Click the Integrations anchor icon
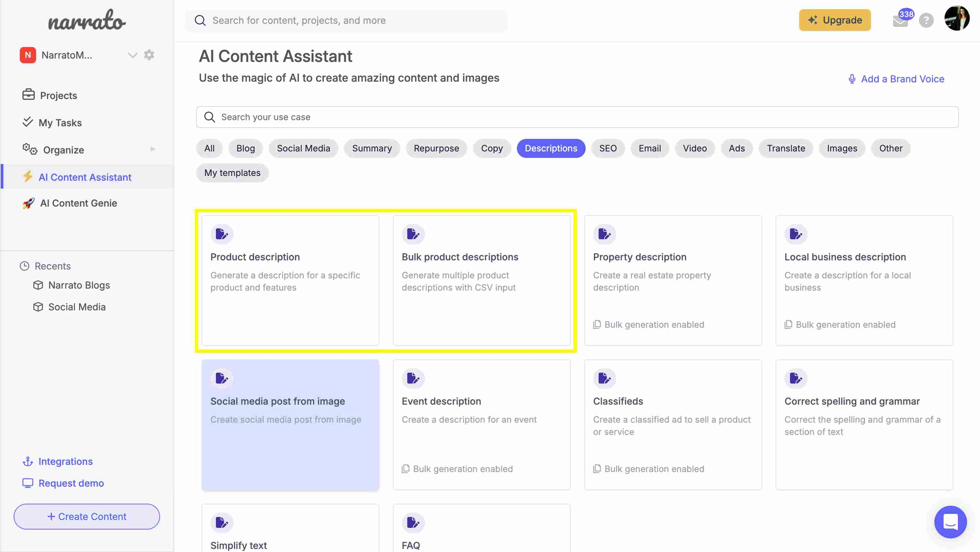Image resolution: width=980 pixels, height=552 pixels. 26,461
